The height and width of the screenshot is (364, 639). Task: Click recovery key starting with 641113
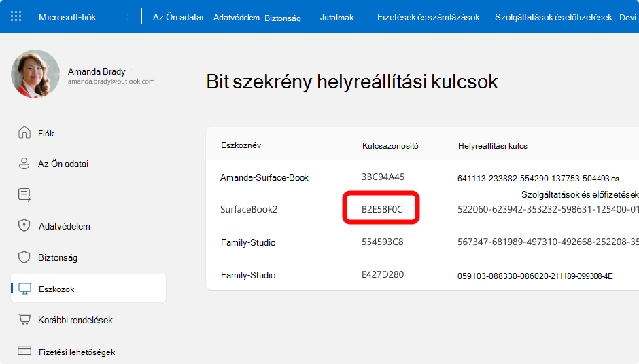(x=538, y=179)
